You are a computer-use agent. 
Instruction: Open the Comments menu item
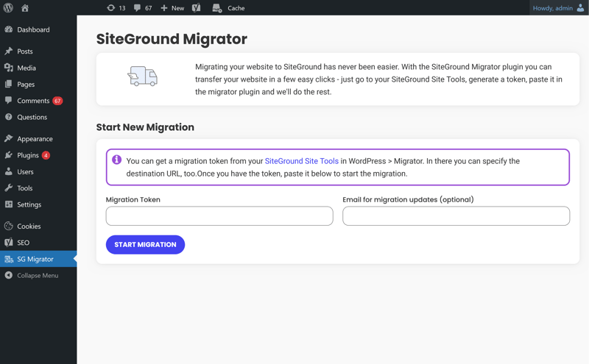38,101
